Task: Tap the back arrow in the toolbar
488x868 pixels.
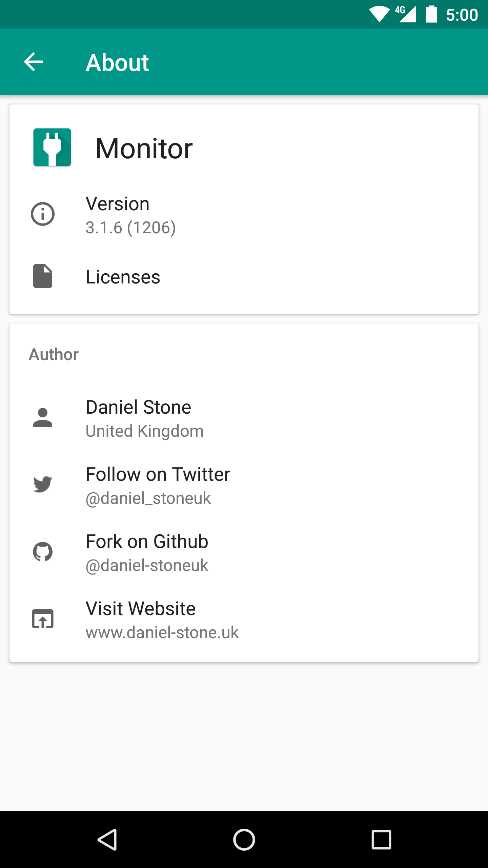Action: click(x=33, y=62)
